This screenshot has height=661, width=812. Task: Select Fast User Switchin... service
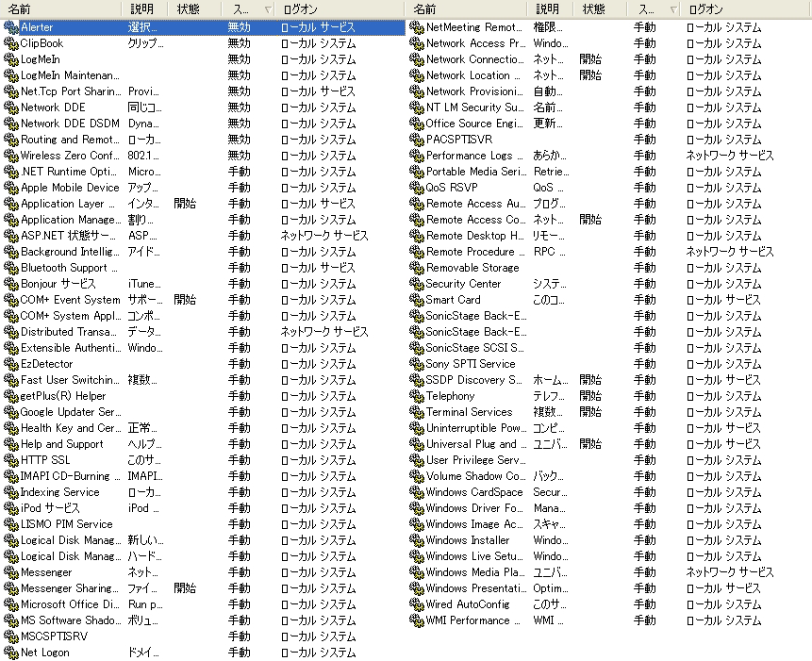click(x=70, y=380)
